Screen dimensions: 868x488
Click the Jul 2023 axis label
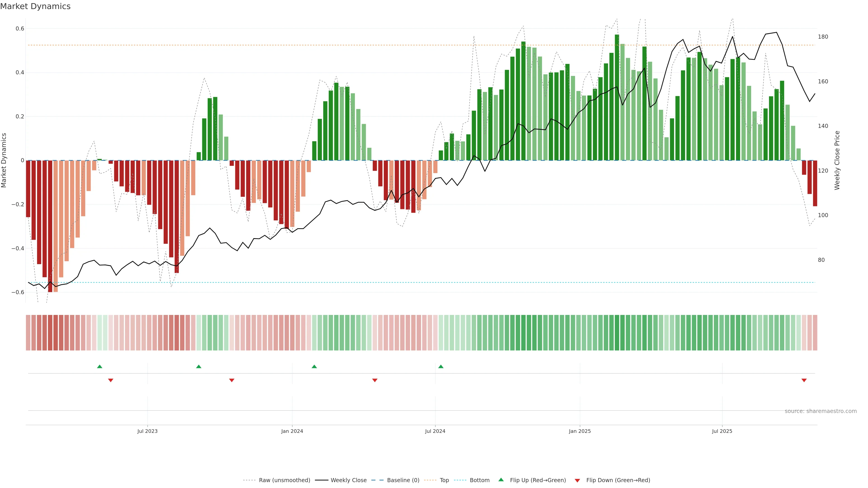pos(147,431)
